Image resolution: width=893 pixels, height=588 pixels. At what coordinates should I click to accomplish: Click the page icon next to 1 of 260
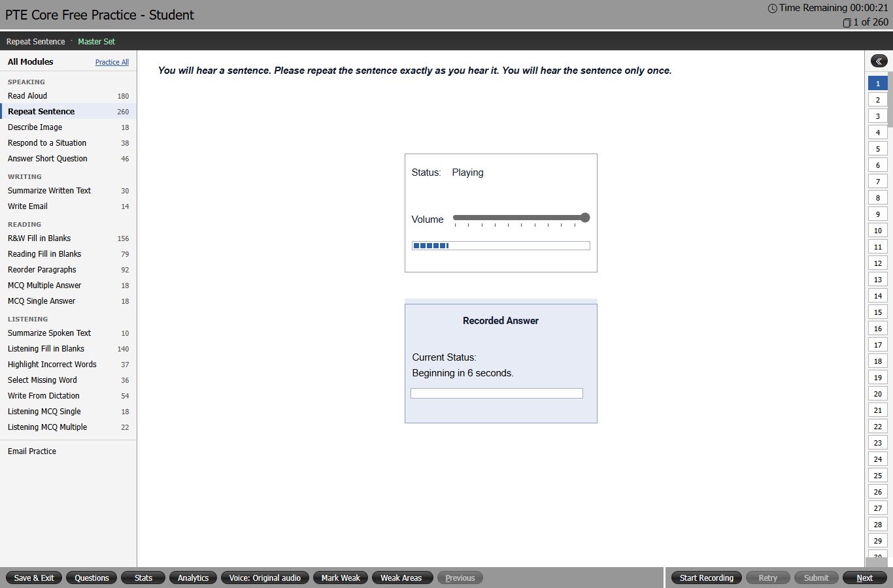(847, 23)
